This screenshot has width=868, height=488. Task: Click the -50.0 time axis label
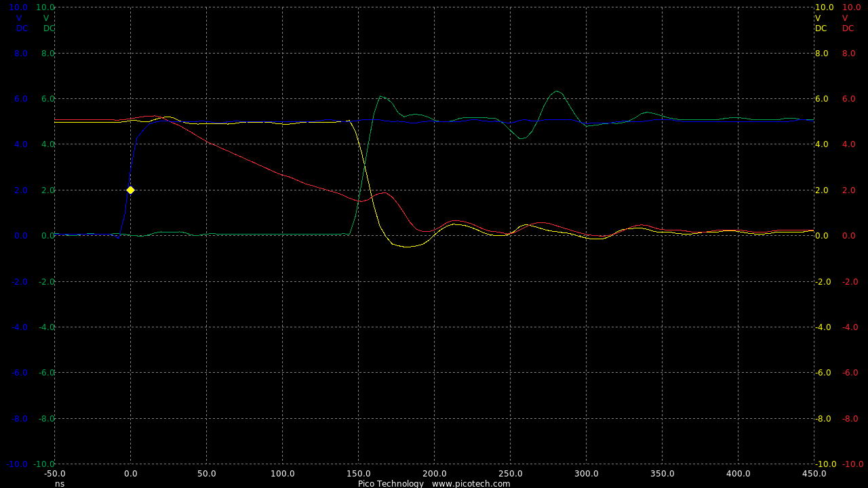click(x=54, y=474)
